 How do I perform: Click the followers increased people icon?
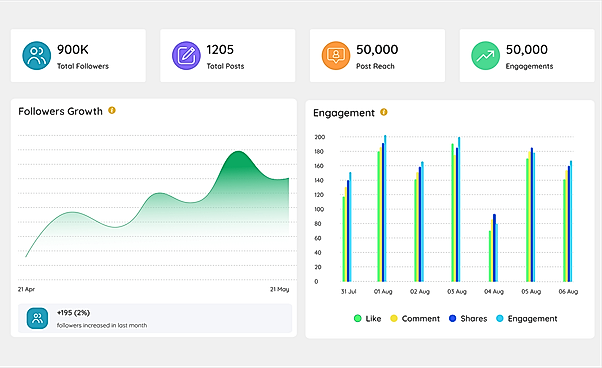[37, 318]
